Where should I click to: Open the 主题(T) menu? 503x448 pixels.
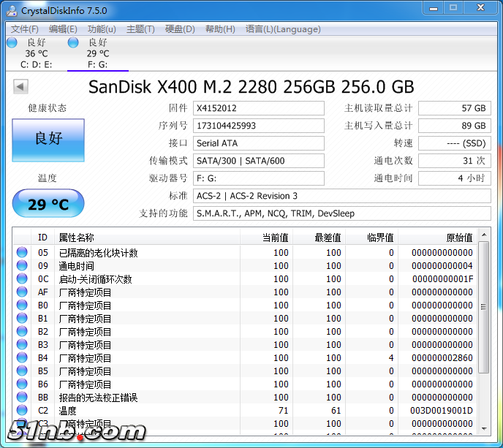[x=140, y=29]
